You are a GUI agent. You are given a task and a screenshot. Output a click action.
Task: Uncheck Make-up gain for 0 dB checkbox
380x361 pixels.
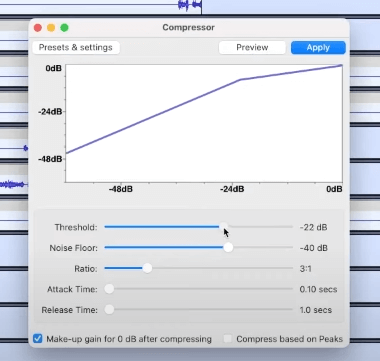[38, 339]
